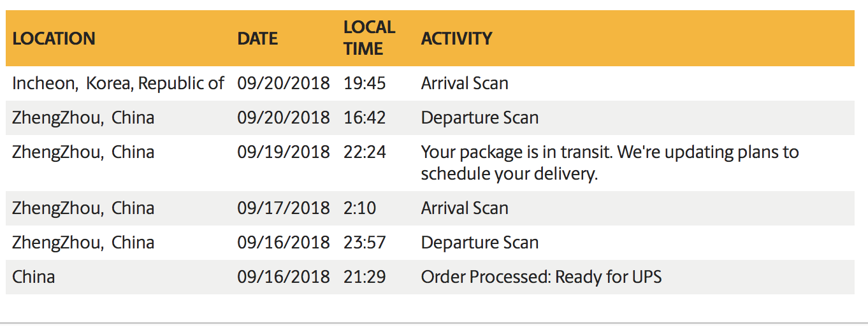The width and height of the screenshot is (868, 330).
Task: Click the China location in the last row
Action: (34, 277)
